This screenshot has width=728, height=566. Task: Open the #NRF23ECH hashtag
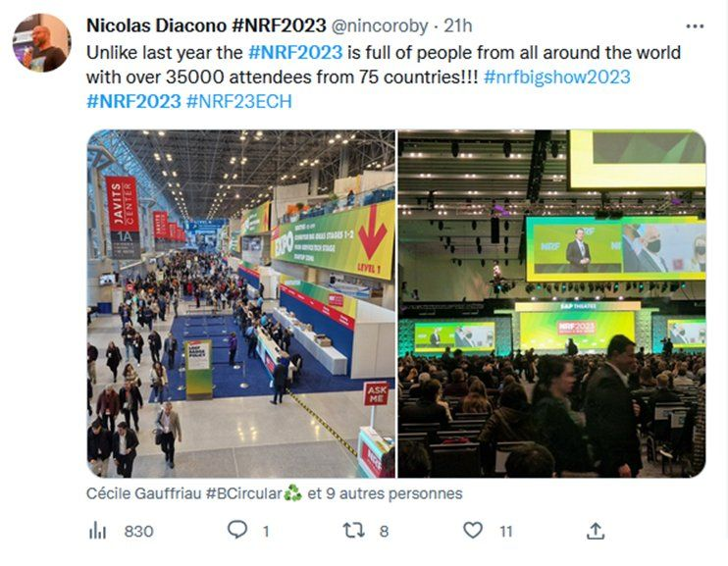238,101
